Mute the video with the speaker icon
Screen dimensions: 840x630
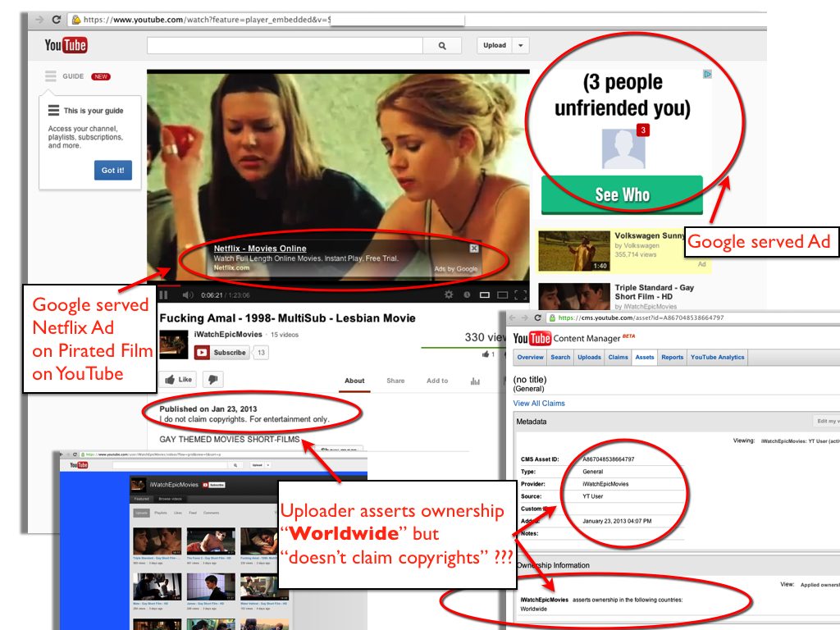188,294
